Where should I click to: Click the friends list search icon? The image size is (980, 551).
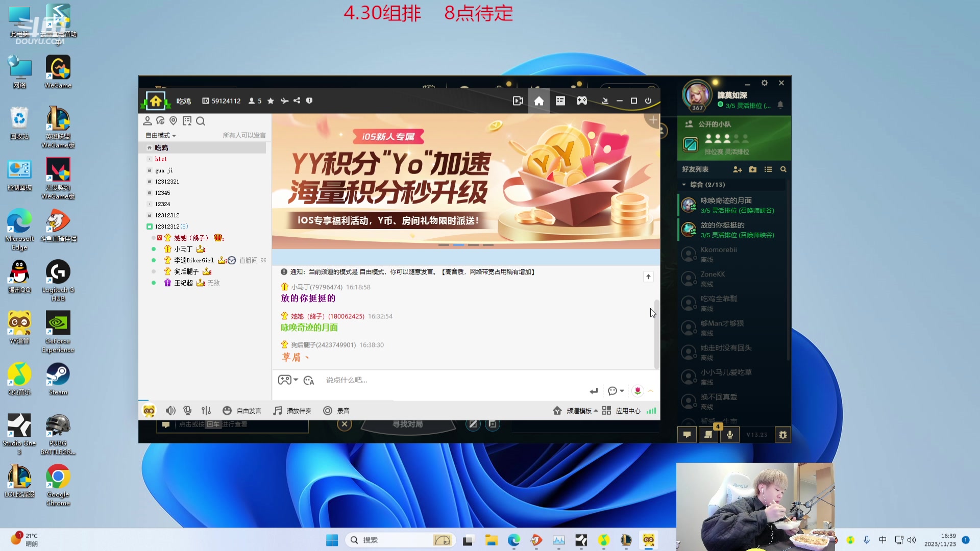click(783, 169)
